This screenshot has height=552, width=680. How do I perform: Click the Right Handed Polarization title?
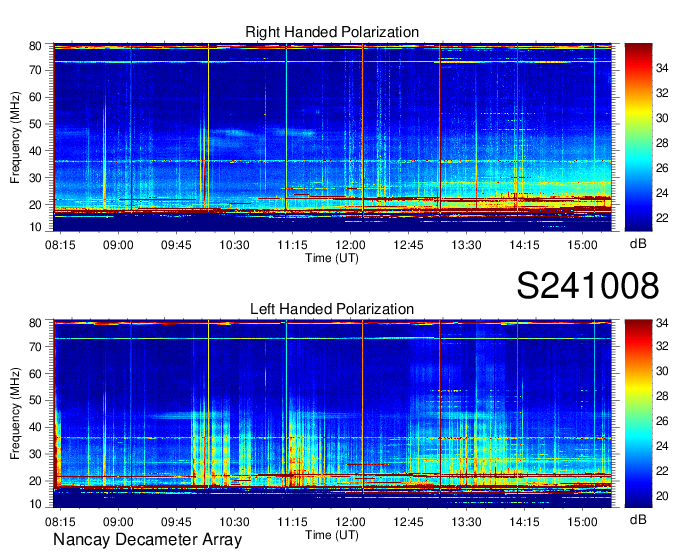[x=332, y=32]
